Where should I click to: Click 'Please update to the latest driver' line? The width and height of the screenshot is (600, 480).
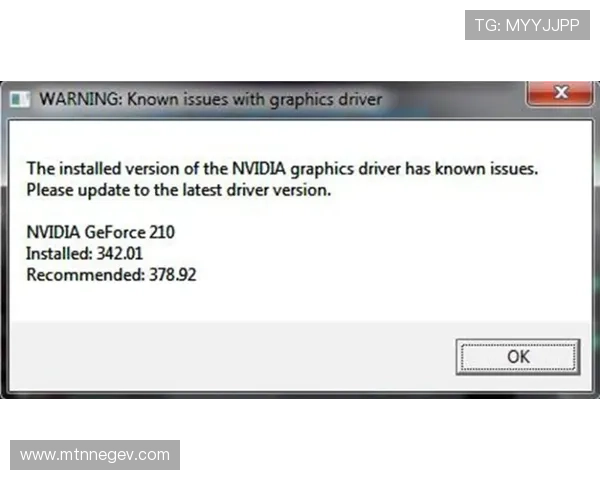pos(179,190)
